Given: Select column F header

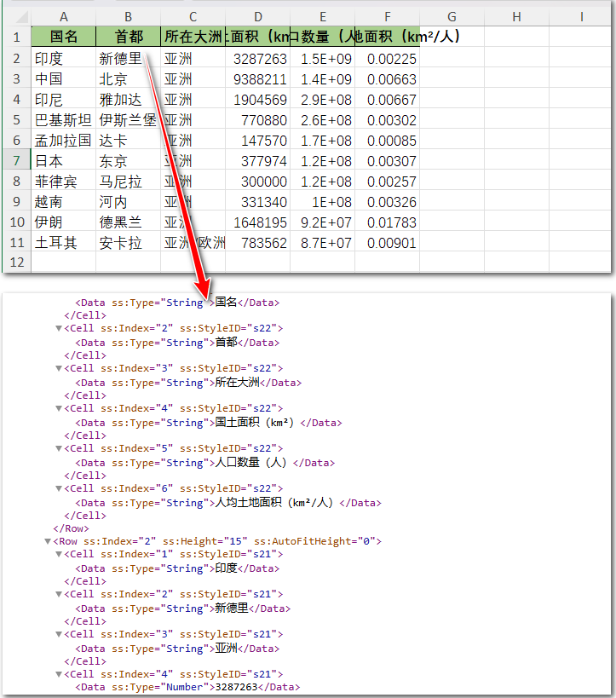Looking at the screenshot, I should tap(387, 17).
